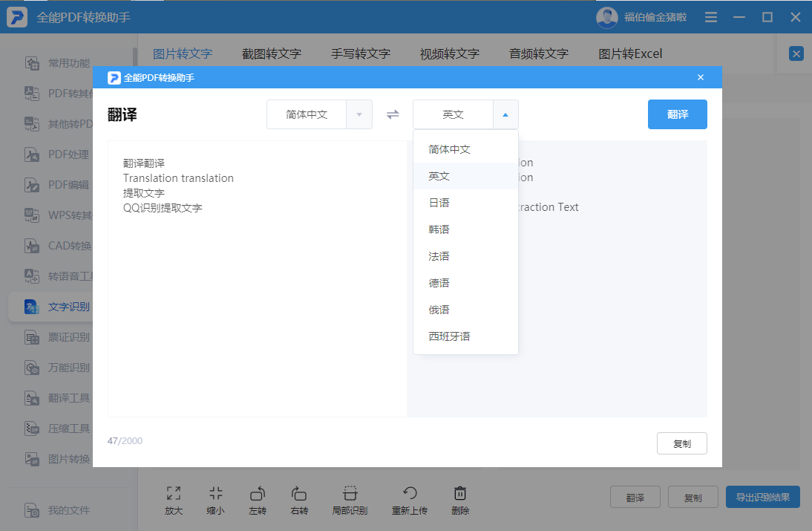Click 导出识别结果 export button

coord(763,498)
